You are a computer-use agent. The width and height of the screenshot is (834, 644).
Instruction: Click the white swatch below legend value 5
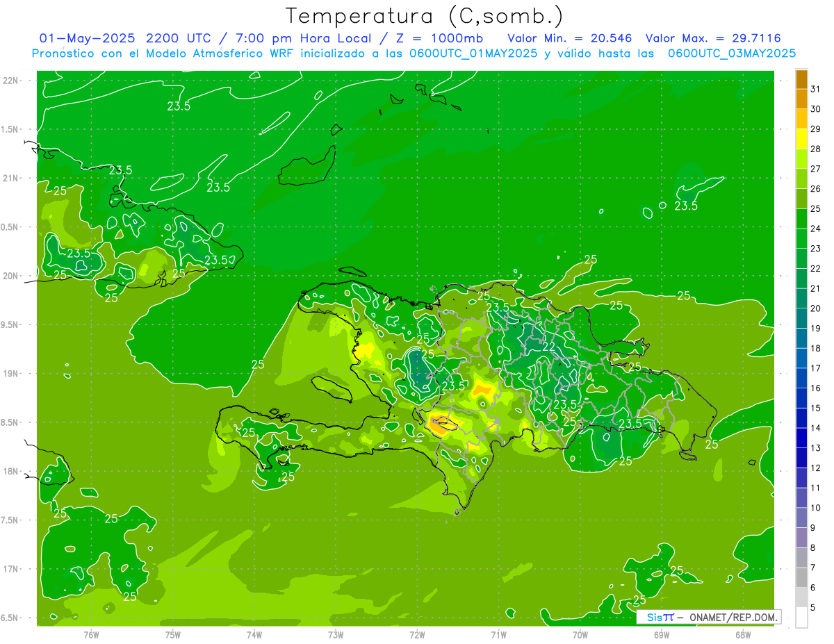pyautogui.click(x=801, y=617)
